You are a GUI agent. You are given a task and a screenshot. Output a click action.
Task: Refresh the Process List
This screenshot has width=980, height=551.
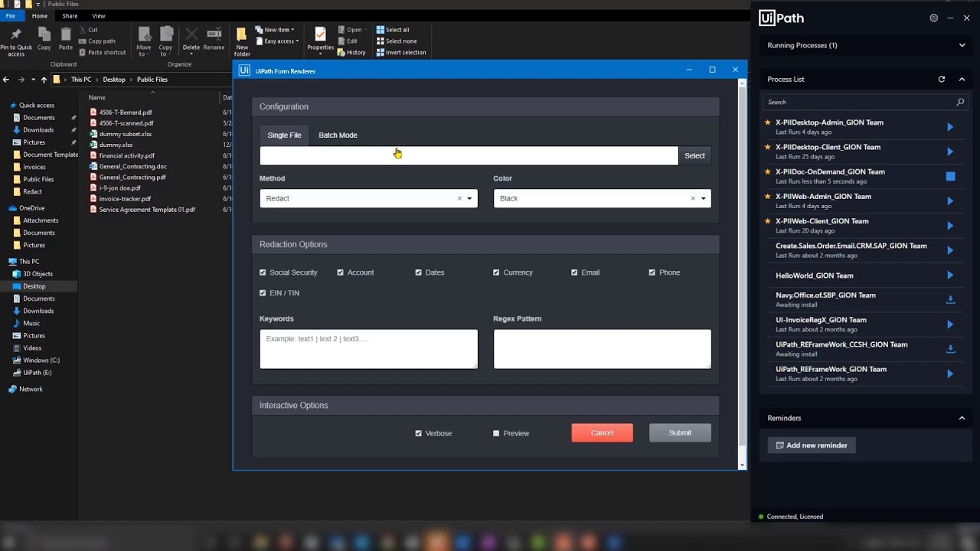(x=942, y=79)
